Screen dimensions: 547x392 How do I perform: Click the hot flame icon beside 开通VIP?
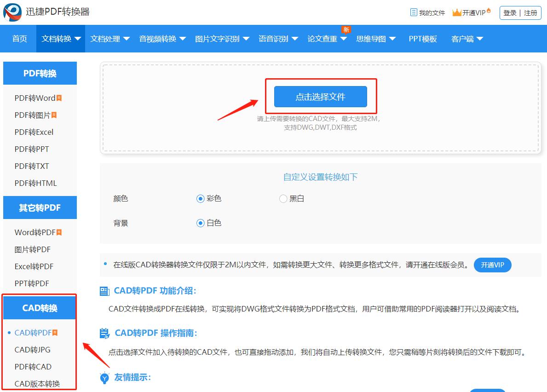(489, 10)
